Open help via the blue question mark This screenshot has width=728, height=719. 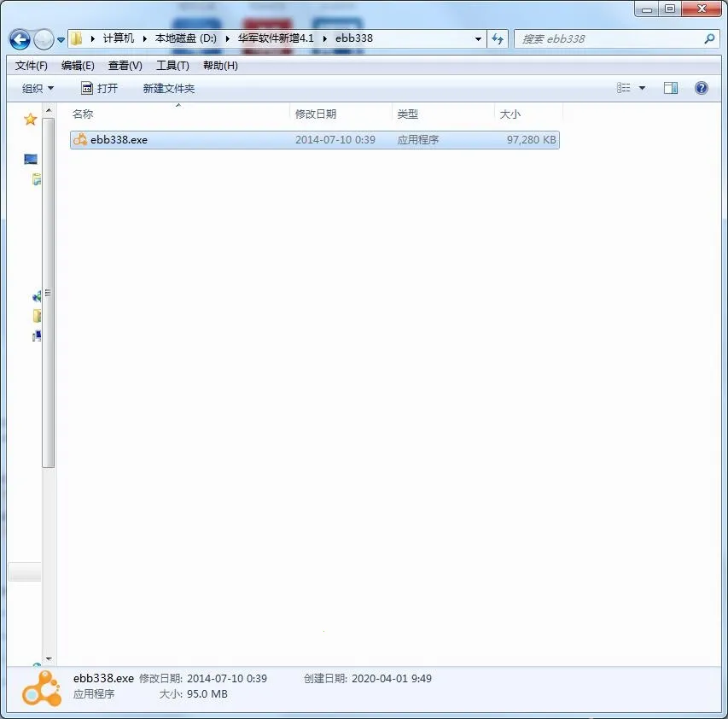(702, 88)
